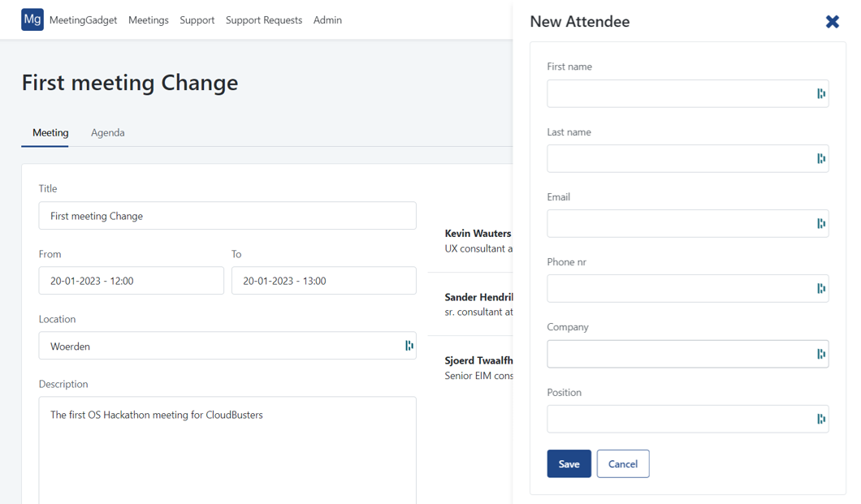Open the Admin navigation link
Image resolution: width=861 pixels, height=504 pixels.
coord(327,20)
